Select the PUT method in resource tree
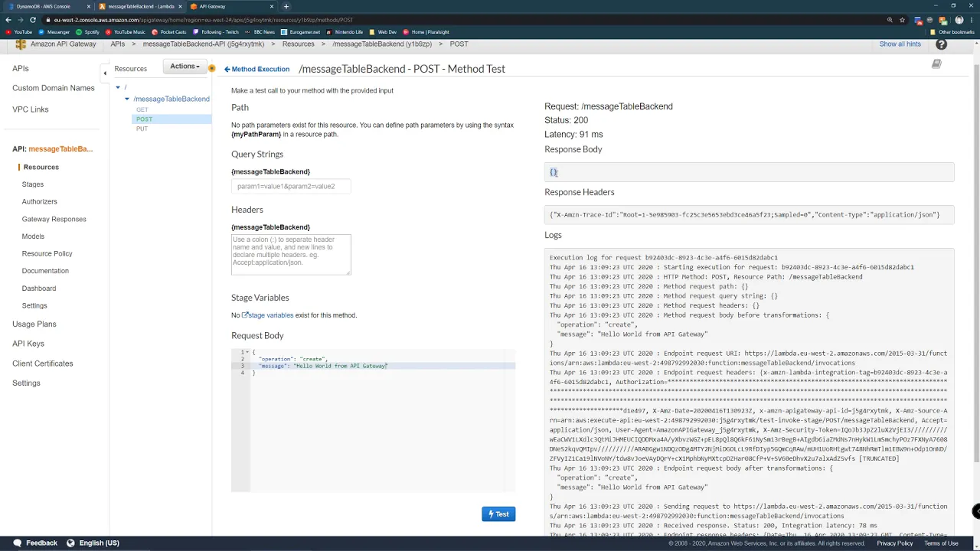Screen dimensions: 980x551 [142, 129]
